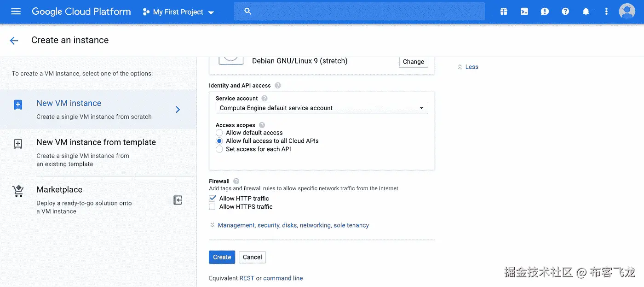Click the gift free trial icon
This screenshot has width=644, height=287.
tap(504, 12)
